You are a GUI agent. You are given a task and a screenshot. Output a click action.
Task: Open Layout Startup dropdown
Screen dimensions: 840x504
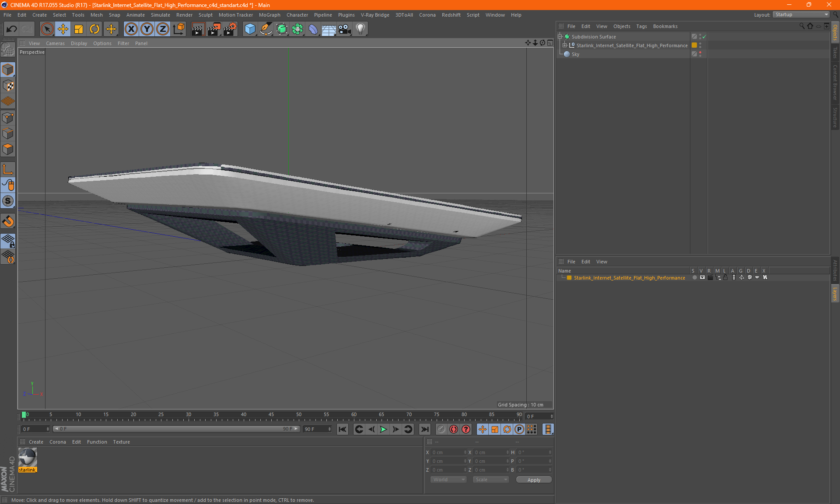[801, 14]
